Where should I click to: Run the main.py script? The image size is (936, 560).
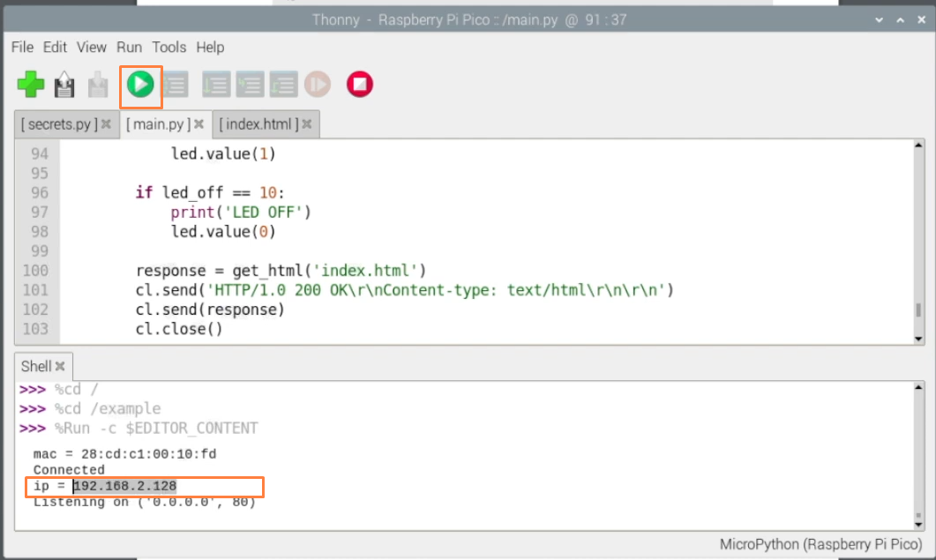pos(141,85)
